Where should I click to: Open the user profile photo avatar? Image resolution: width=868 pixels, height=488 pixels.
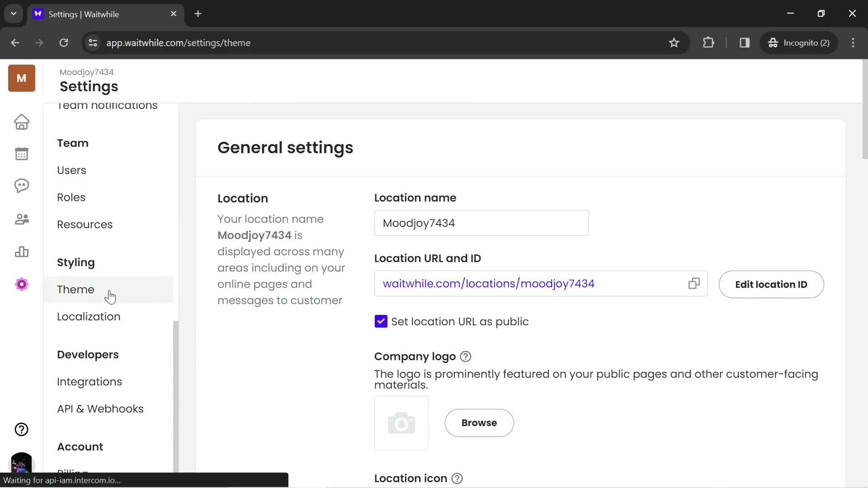coord(21,462)
